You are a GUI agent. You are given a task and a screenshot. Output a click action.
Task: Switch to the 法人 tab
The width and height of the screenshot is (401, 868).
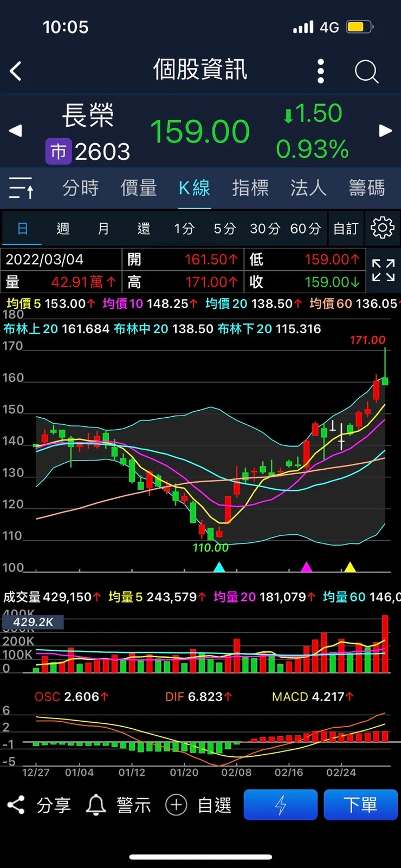point(308,188)
